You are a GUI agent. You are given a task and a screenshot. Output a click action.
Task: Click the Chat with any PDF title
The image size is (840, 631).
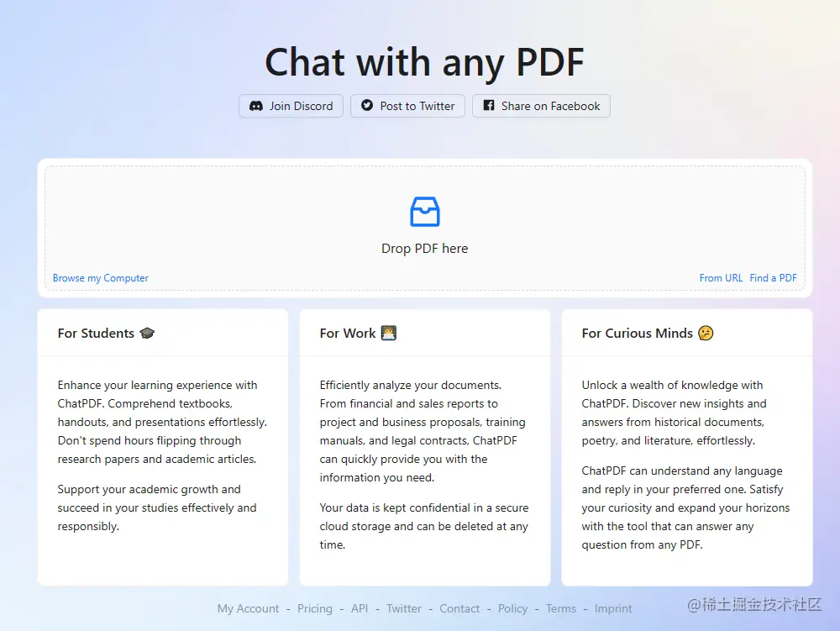(x=425, y=62)
